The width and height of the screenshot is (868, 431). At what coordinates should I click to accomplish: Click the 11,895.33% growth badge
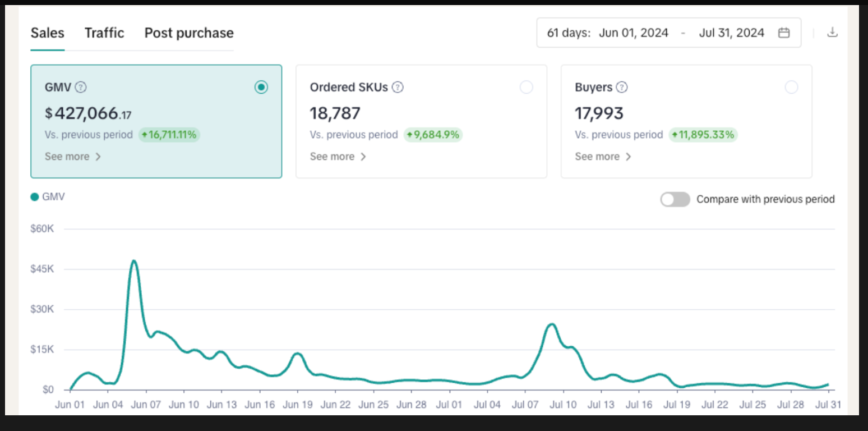click(x=703, y=135)
